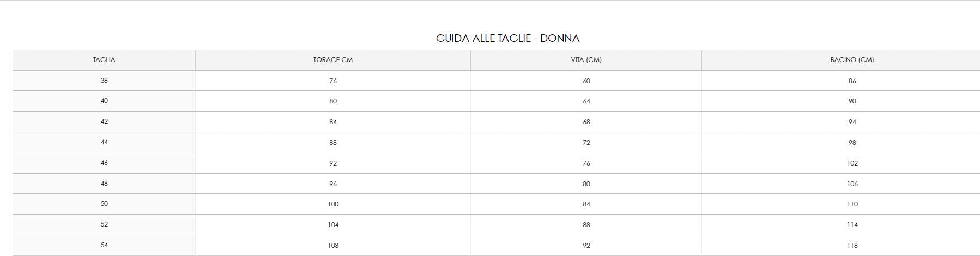The height and width of the screenshot is (256, 980).
Task: Click the VITA (CM) header cell
Action: pyautogui.click(x=586, y=60)
